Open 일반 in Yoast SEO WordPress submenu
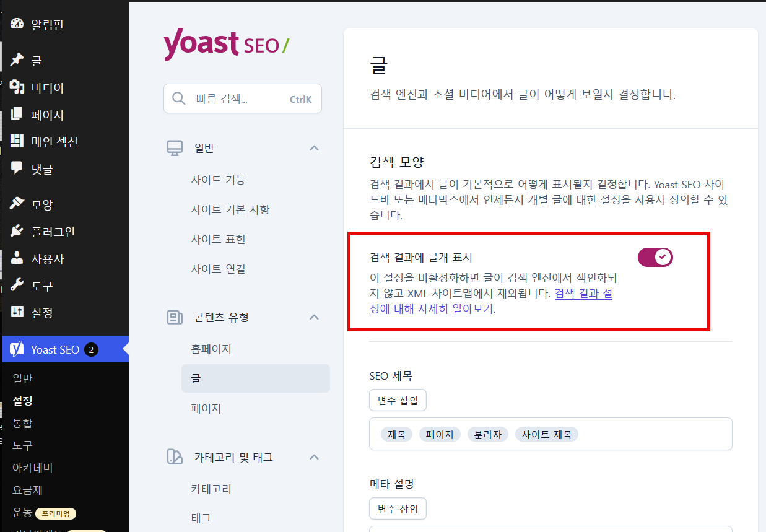 (x=22, y=378)
